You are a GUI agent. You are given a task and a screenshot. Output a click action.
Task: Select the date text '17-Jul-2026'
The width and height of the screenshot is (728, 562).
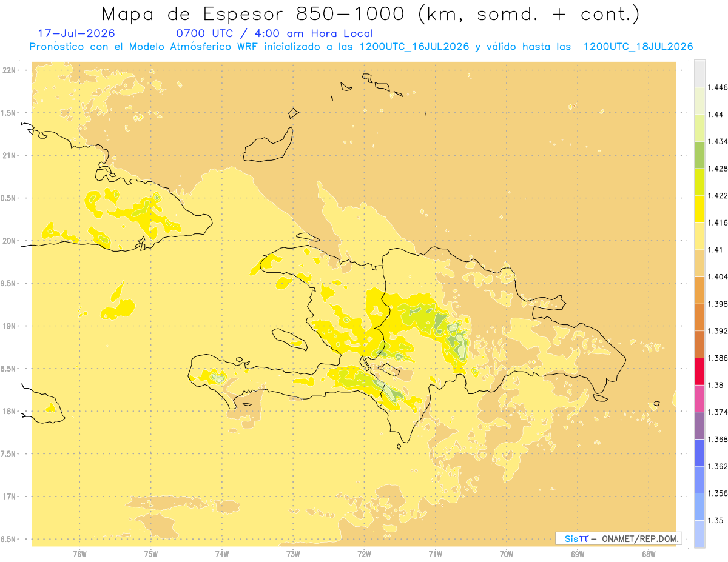[x=76, y=33]
